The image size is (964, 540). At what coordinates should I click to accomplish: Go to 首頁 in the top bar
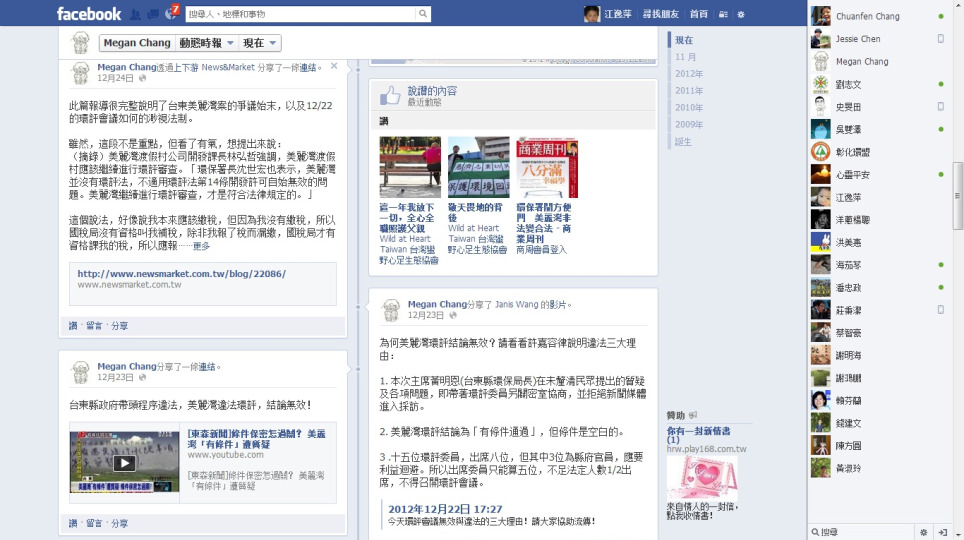[x=698, y=14]
